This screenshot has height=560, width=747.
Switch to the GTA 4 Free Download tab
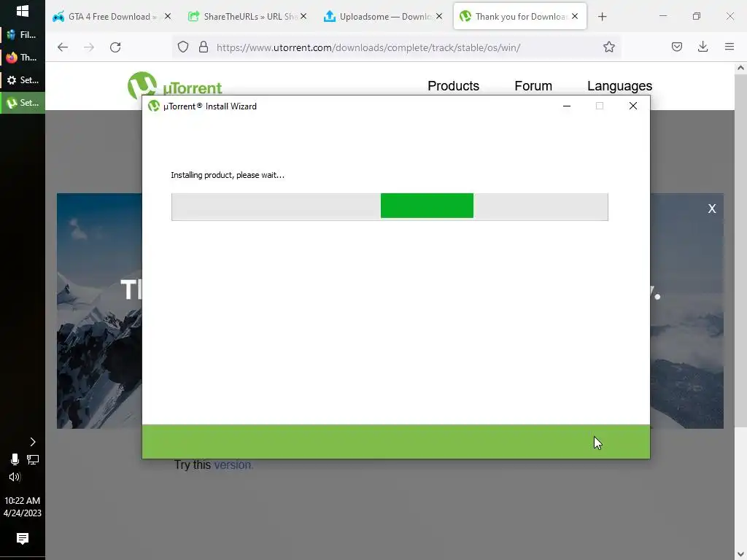click(x=112, y=17)
